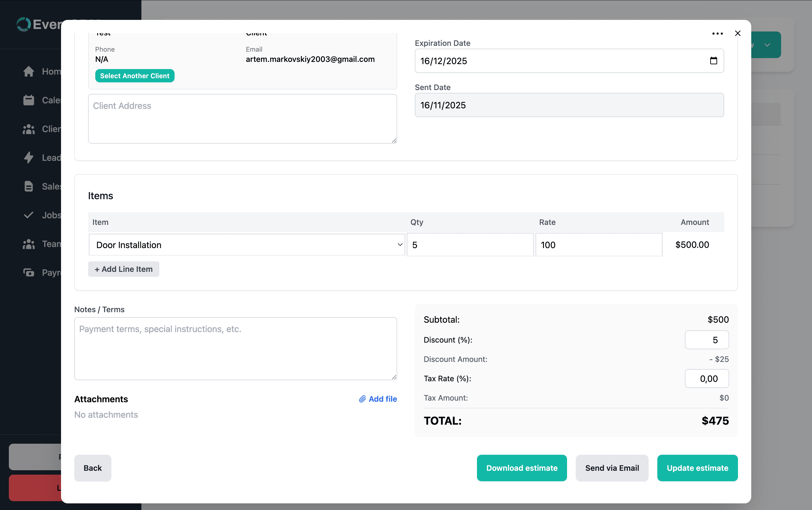Click the Add file link
The height and width of the screenshot is (510, 812).
378,399
